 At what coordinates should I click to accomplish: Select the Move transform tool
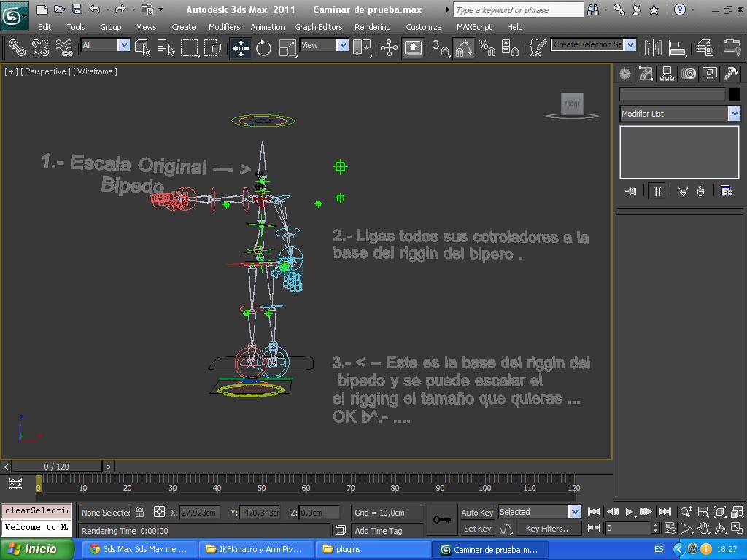click(240, 48)
